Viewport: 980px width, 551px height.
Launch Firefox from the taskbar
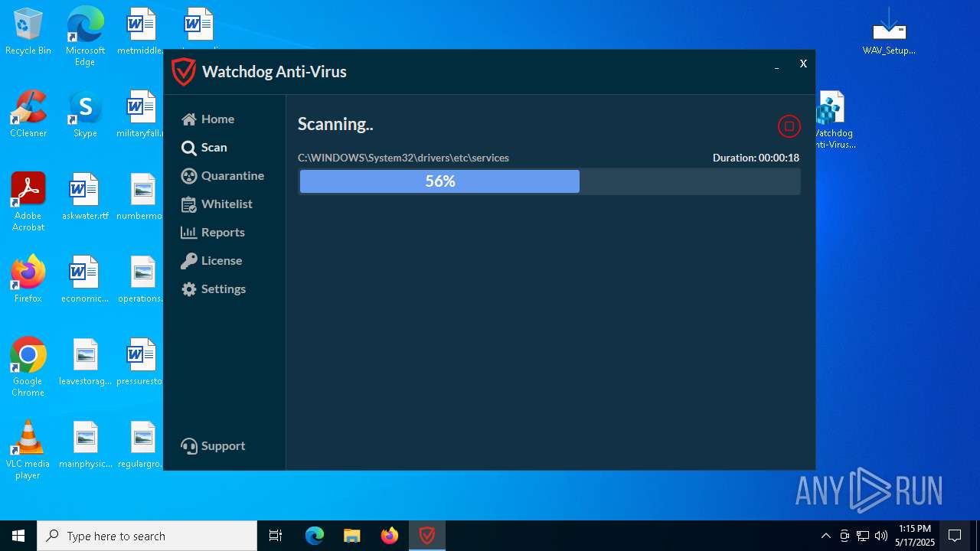point(390,536)
